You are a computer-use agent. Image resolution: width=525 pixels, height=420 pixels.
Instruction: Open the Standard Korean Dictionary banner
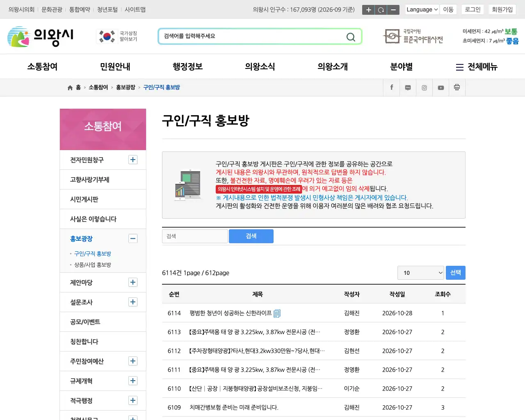[413, 37]
